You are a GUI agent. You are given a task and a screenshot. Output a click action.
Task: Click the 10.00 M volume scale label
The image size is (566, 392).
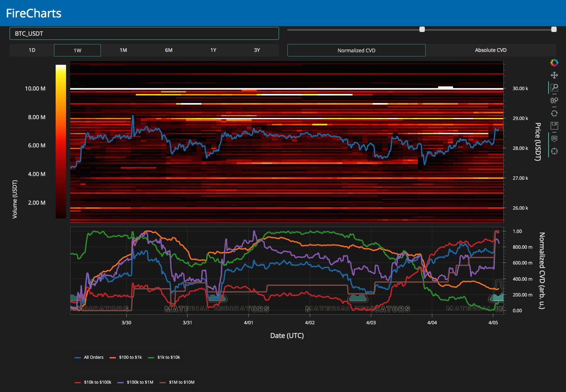pos(35,88)
